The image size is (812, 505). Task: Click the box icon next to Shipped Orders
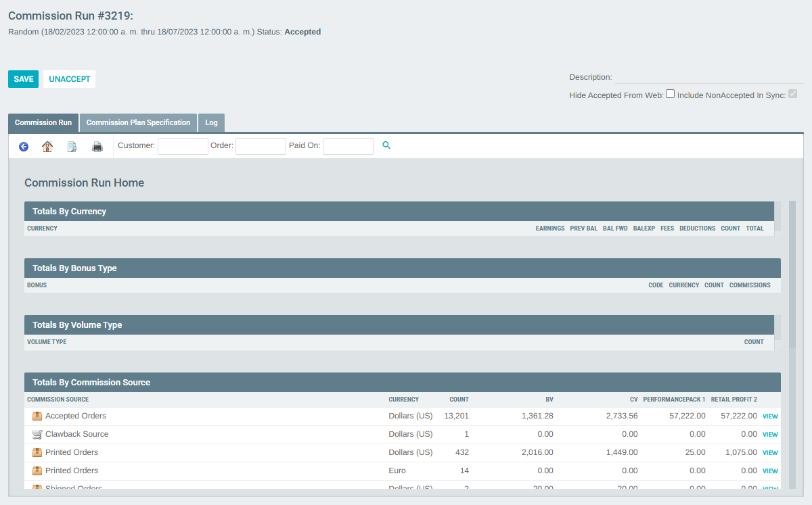coord(37,487)
